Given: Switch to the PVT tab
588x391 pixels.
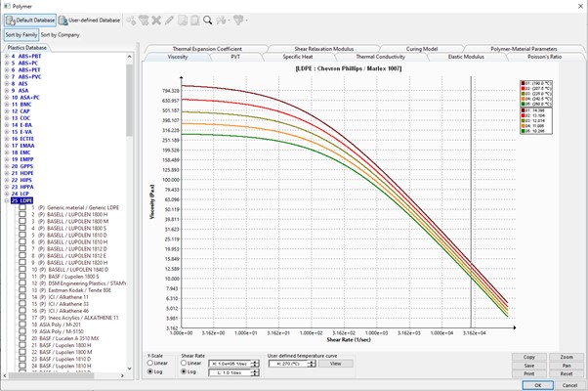Looking at the screenshot, I should (235, 58).
